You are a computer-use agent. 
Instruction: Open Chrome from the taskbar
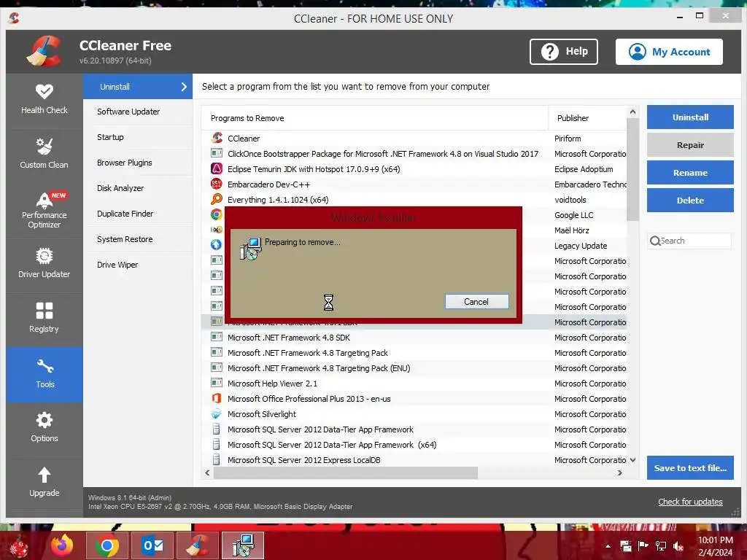tap(107, 545)
